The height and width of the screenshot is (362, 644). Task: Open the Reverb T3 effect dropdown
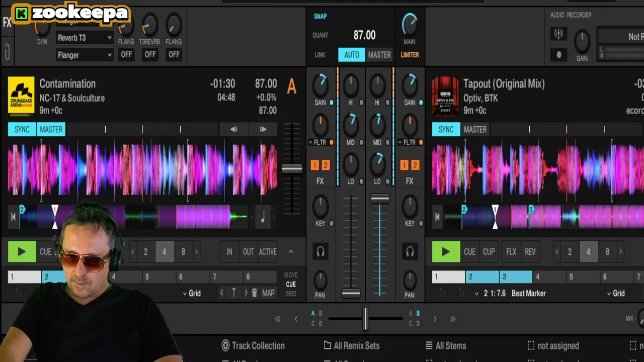84,38
